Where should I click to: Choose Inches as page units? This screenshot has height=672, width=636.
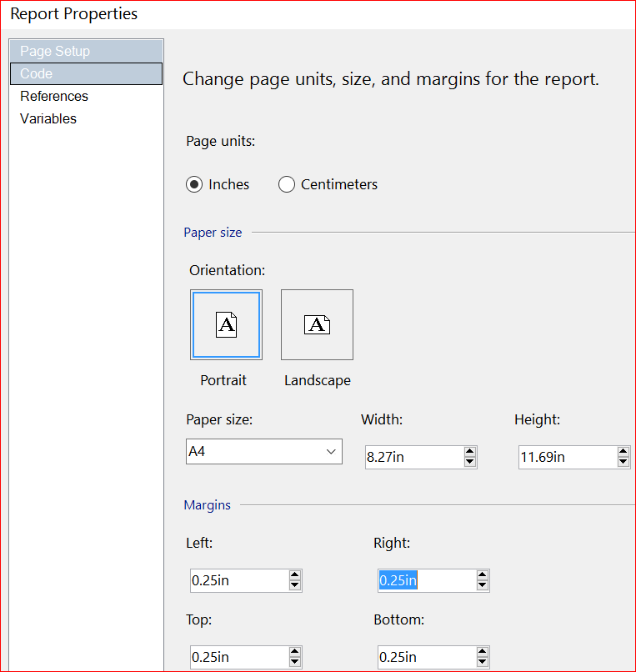click(x=195, y=185)
